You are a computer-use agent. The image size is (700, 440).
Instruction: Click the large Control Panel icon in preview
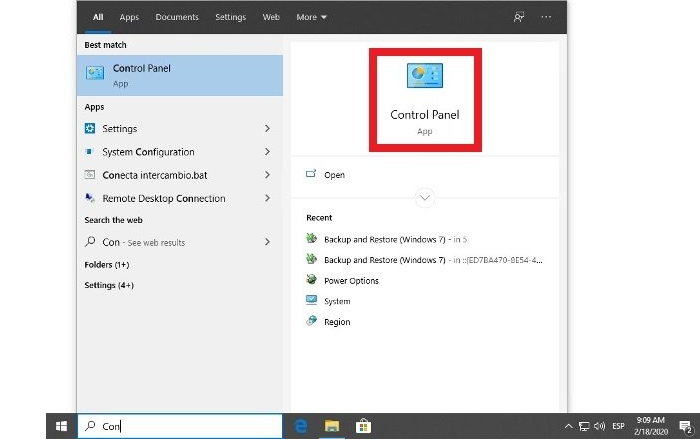(425, 75)
